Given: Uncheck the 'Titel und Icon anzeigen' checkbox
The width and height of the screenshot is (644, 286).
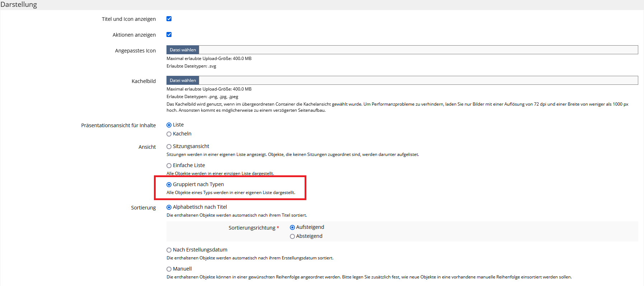Looking at the screenshot, I should (x=169, y=19).
